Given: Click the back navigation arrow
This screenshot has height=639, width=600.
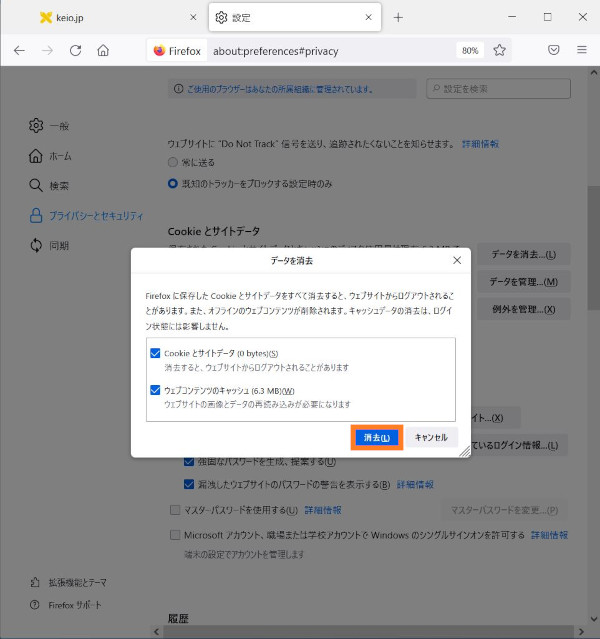Looking at the screenshot, I should (19, 50).
